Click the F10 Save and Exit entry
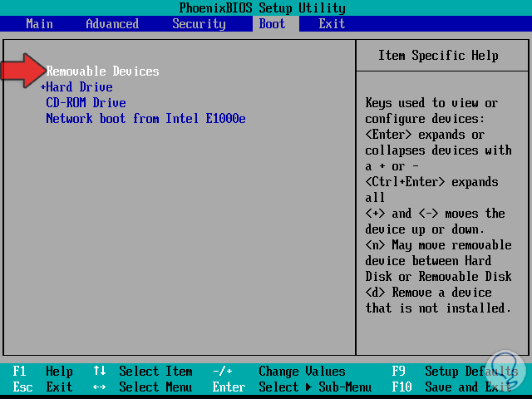532x399 pixels. pyautogui.click(x=451, y=387)
